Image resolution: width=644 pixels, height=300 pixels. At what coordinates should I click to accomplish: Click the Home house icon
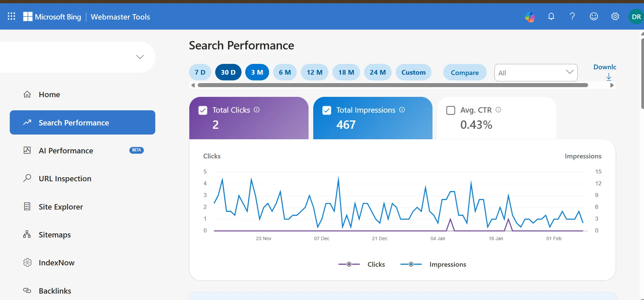(27, 94)
